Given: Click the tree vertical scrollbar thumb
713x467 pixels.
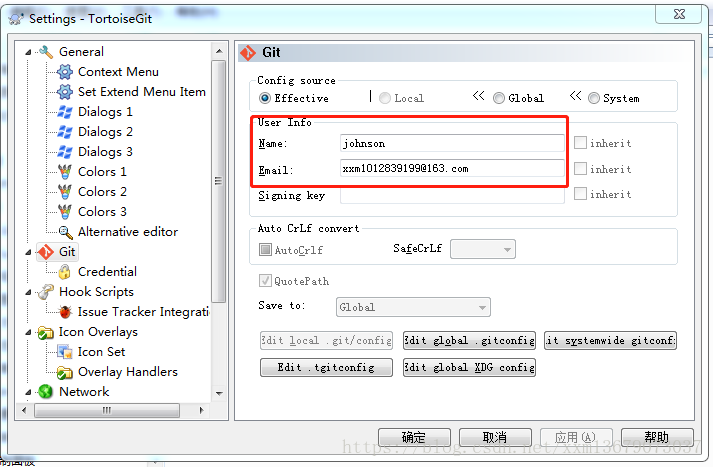Looking at the screenshot, I should point(219,181).
